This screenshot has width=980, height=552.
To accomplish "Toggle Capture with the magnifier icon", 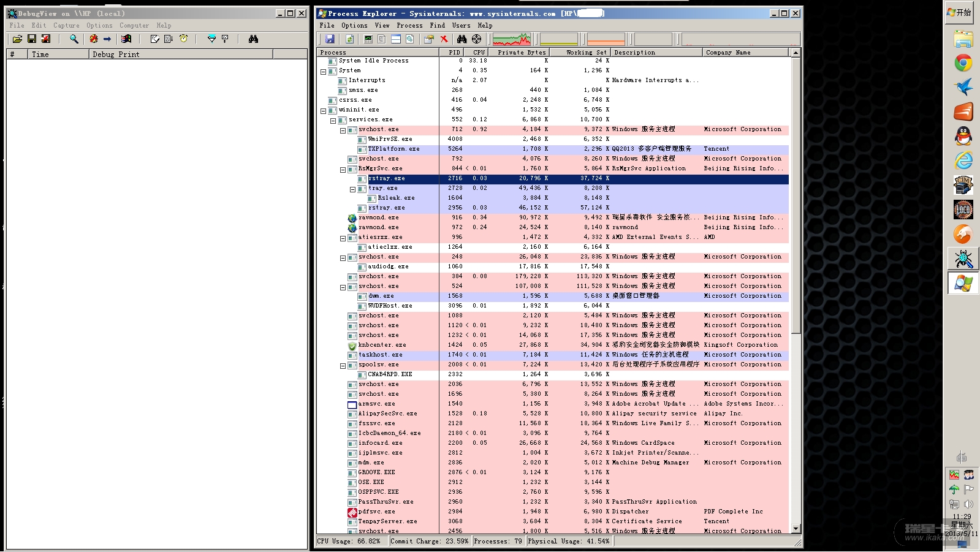I will 74,39.
